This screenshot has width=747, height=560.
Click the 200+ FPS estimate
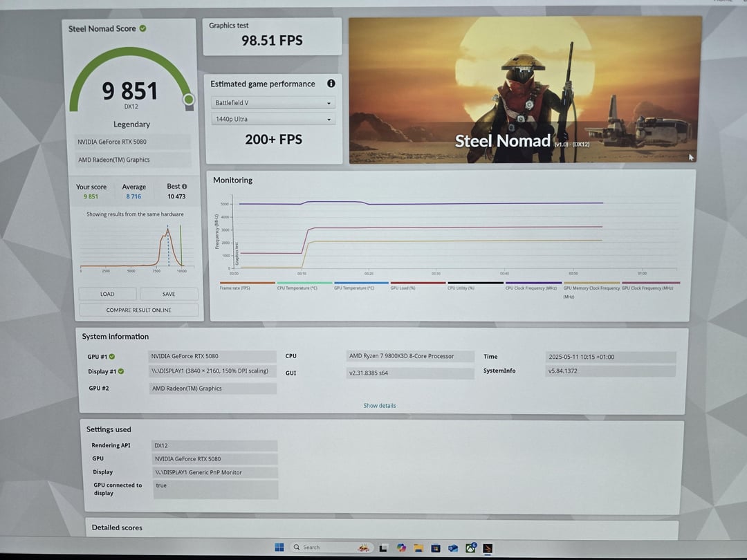point(273,140)
